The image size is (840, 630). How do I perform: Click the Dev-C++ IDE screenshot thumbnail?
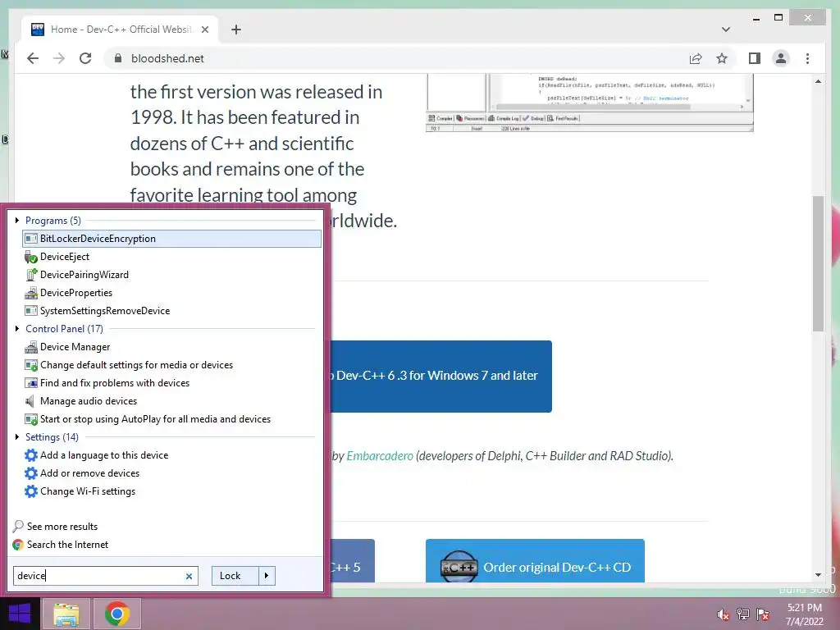[x=589, y=103]
